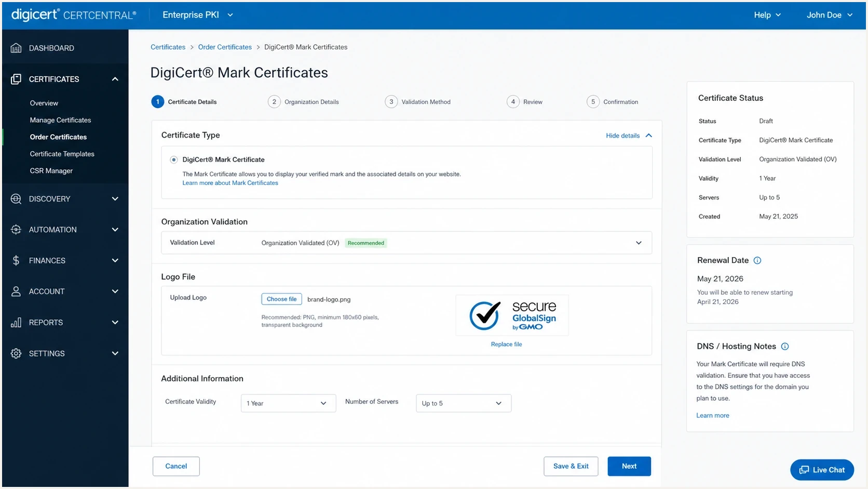Click step 2 circle for Organization Details

click(274, 102)
